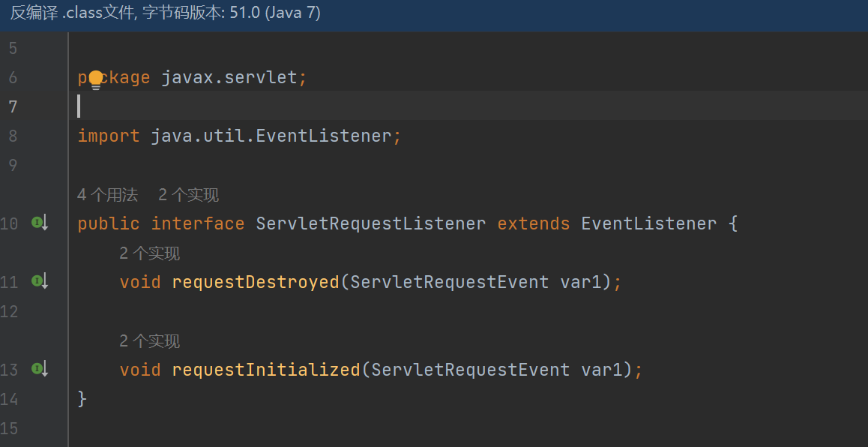Click the yellow lightbulb quick-fix icon
Image resolution: width=868 pixels, height=447 pixels.
point(95,79)
